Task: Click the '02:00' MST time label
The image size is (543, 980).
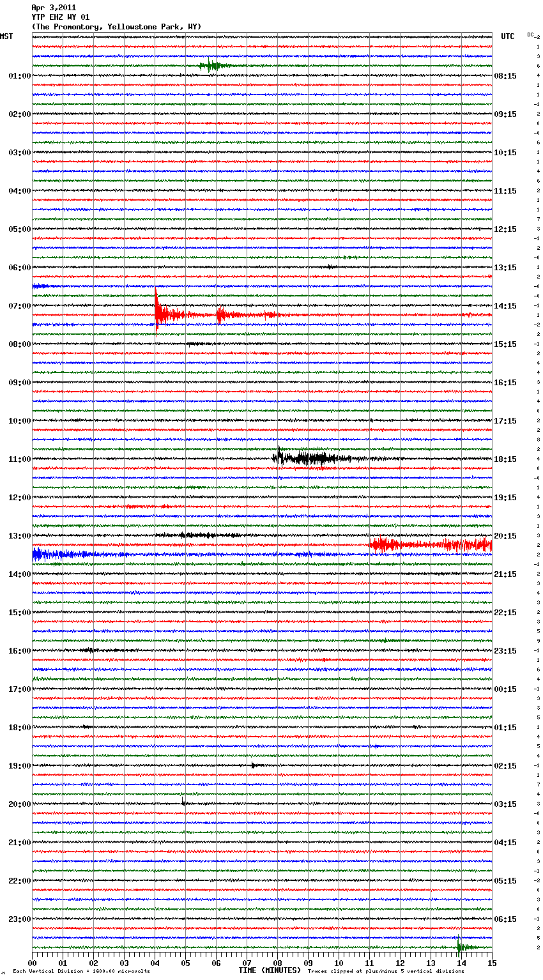Action: (20, 114)
